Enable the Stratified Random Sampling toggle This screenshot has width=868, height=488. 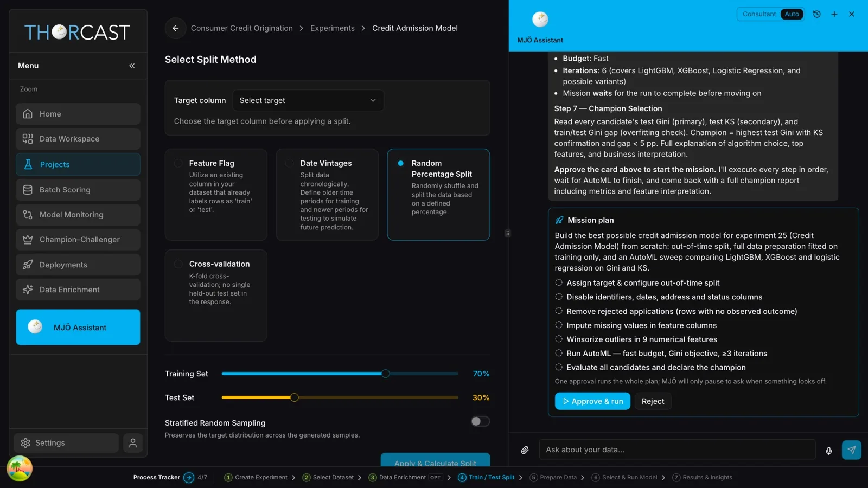click(480, 421)
